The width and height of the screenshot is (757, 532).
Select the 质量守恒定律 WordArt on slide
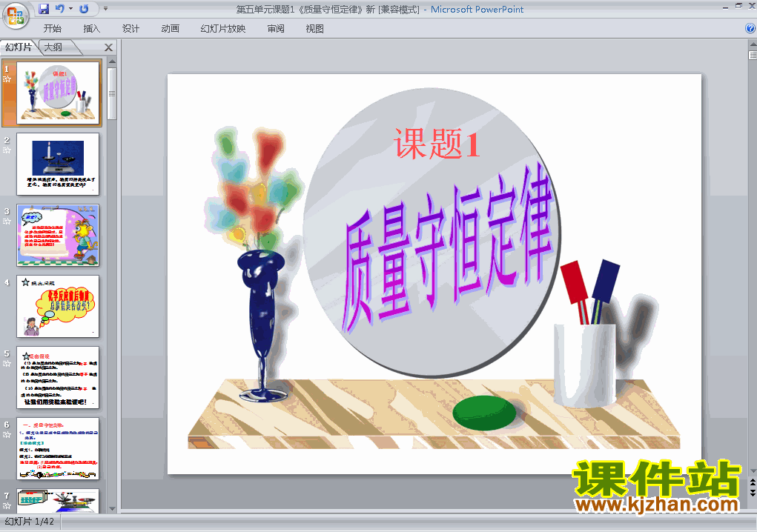point(448,247)
